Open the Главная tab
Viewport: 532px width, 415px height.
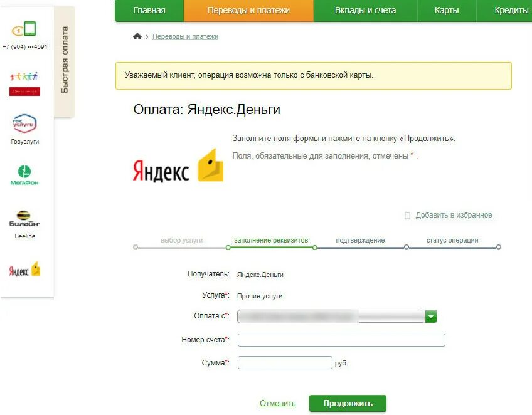tap(149, 11)
